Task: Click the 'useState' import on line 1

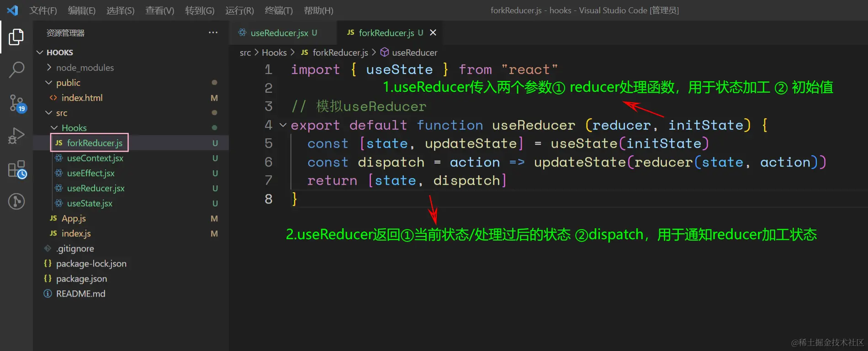Action: coord(399,69)
